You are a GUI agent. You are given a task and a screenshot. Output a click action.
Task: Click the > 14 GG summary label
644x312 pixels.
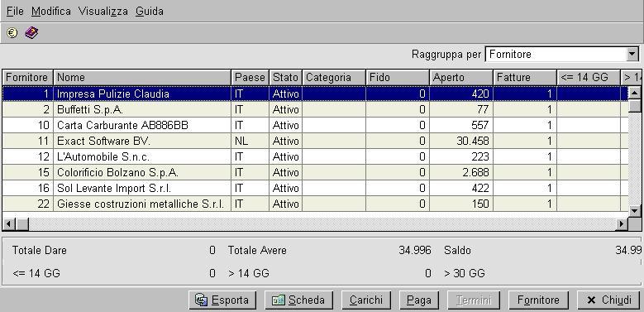click(x=249, y=273)
